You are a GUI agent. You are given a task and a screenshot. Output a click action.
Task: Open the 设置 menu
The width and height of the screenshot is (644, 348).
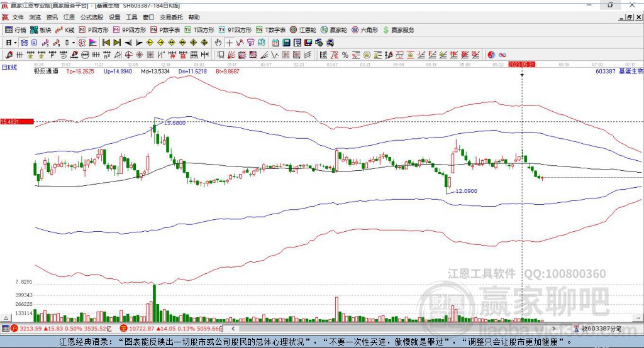114,17
